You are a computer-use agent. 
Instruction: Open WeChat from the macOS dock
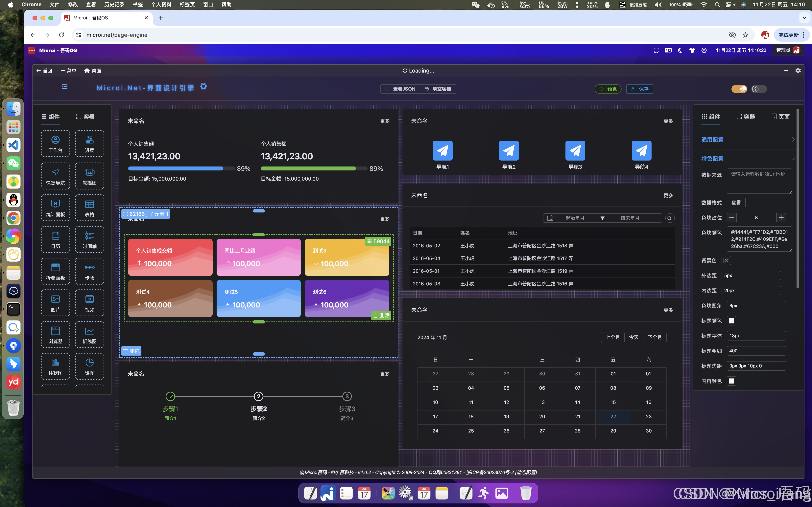click(13, 163)
